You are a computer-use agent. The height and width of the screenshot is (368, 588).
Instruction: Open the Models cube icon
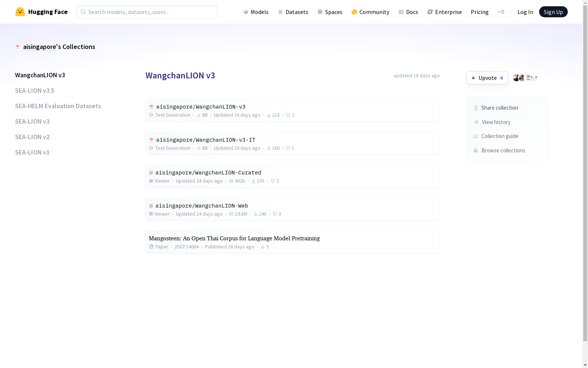click(245, 12)
